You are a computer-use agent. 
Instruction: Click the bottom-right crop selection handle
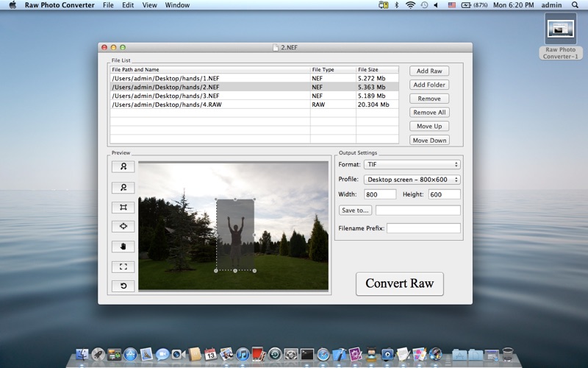point(254,270)
